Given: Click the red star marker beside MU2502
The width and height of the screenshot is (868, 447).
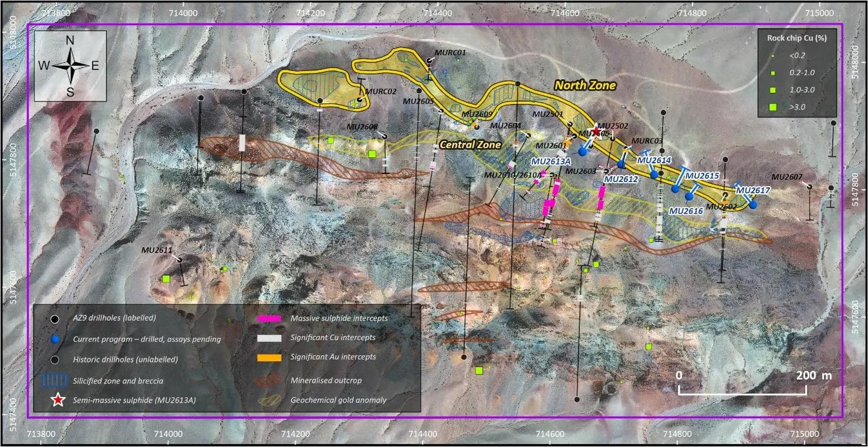Looking at the screenshot, I should pyautogui.click(x=596, y=132).
